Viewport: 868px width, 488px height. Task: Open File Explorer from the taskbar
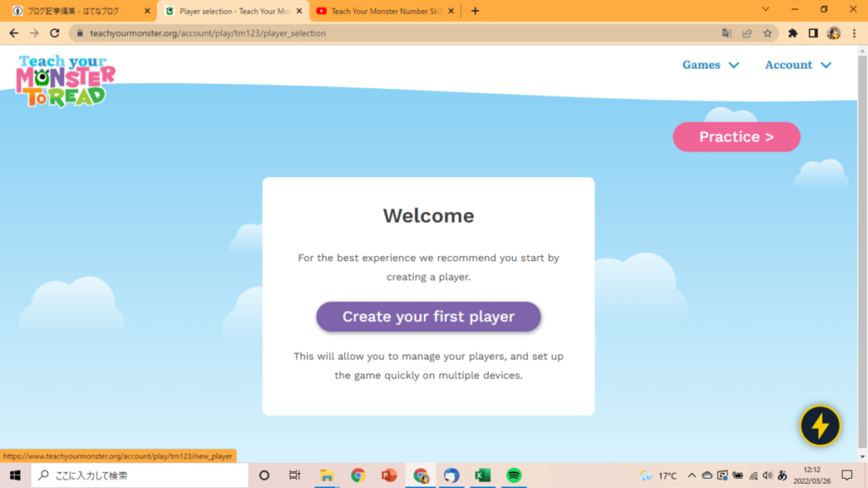click(326, 475)
